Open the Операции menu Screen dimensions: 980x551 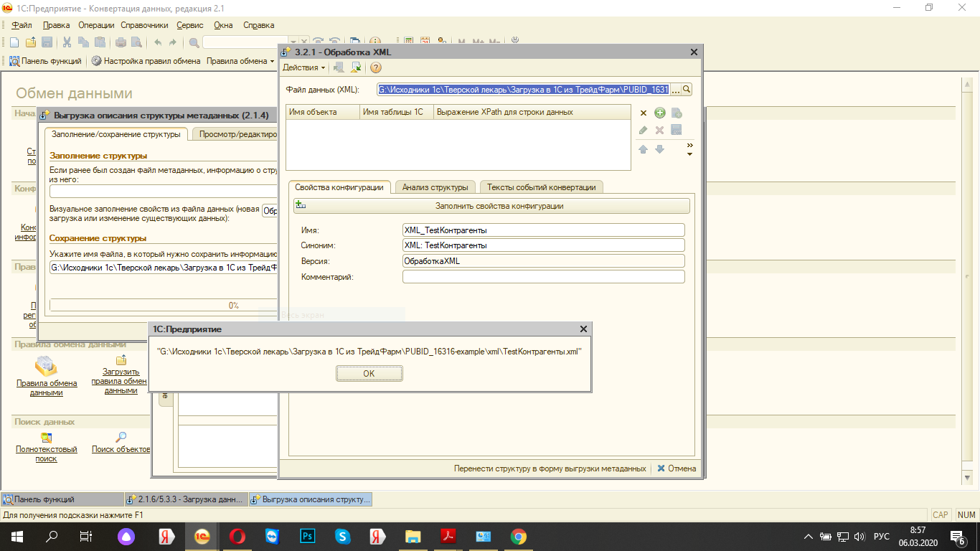[x=96, y=25]
